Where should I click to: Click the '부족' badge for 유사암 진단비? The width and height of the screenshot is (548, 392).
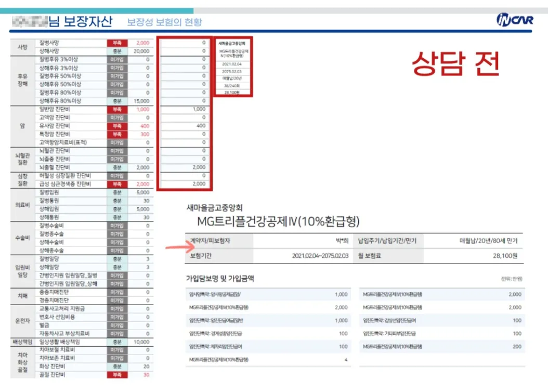[x=117, y=126]
